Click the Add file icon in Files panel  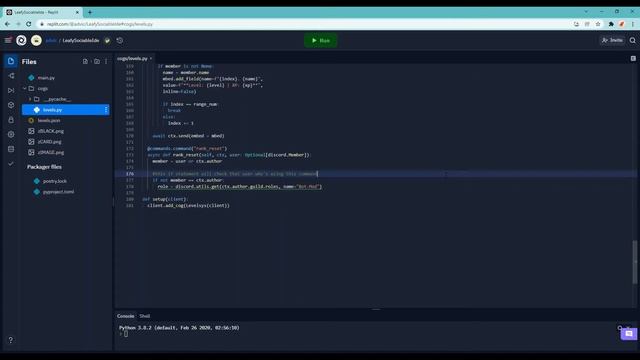pos(85,62)
